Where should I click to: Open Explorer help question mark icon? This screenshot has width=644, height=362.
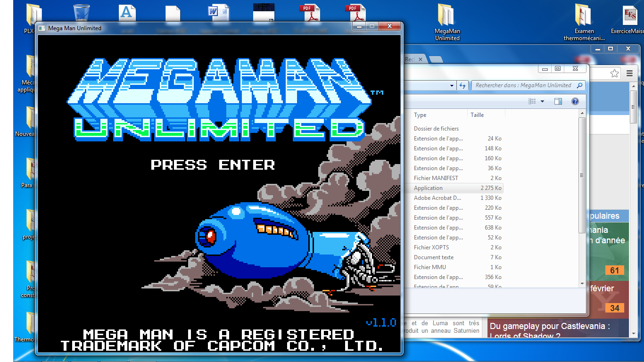tap(575, 101)
